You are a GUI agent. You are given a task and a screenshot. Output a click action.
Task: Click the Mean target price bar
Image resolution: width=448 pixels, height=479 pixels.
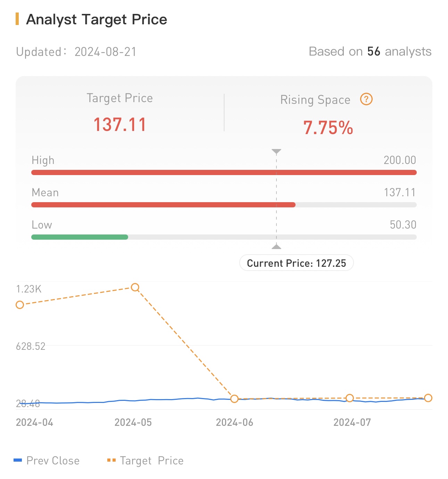(x=163, y=205)
